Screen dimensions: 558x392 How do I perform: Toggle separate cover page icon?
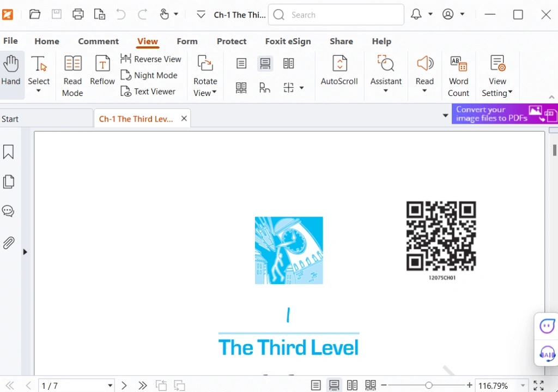[265, 88]
